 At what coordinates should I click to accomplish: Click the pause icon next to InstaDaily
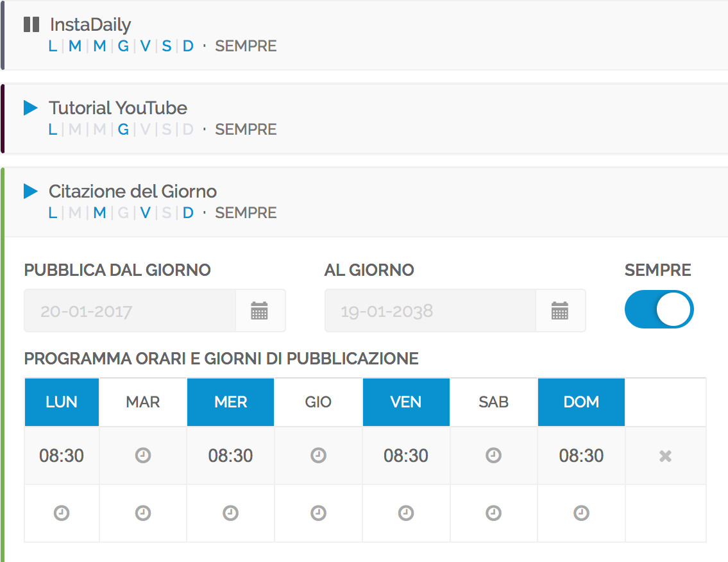coord(31,24)
